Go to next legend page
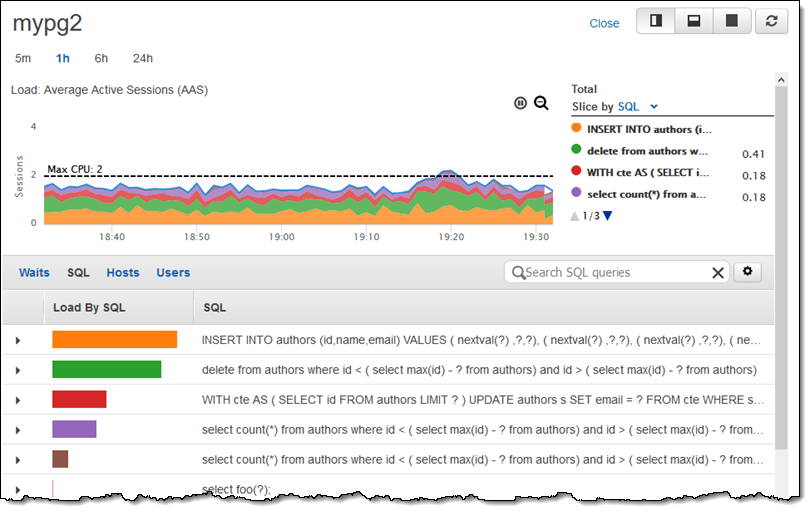This screenshot has height=511, width=810. point(607,216)
